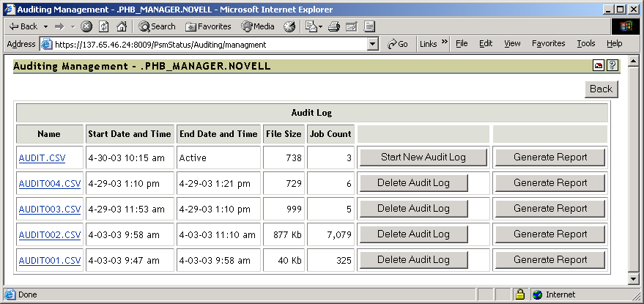
Task: Expand the Links toolbar chevron
Action: (x=444, y=43)
